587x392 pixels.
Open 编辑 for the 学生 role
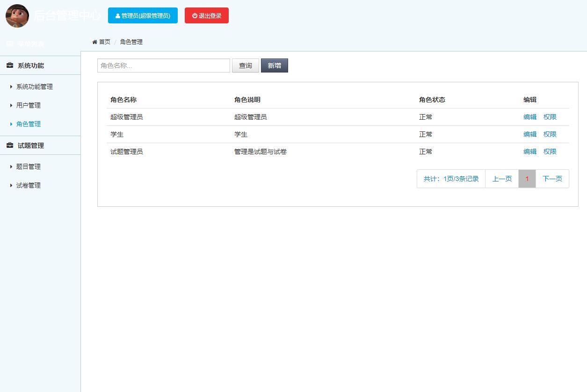(529, 134)
